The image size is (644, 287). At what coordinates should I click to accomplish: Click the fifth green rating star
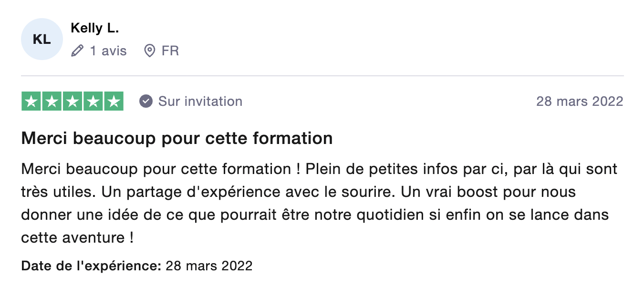[114, 102]
